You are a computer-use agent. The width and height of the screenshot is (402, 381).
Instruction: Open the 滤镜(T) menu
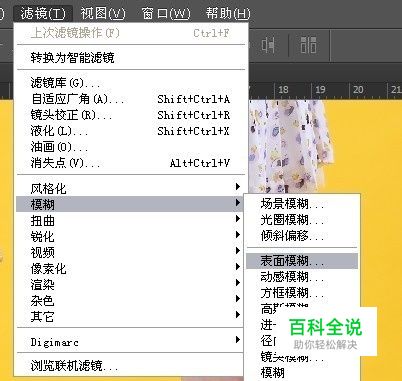43,14
